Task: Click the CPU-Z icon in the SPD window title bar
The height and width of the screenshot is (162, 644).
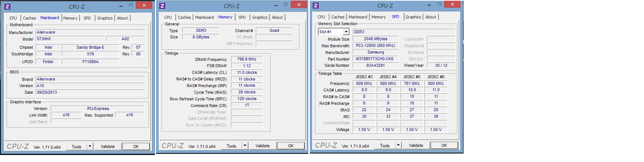Action: [315, 6]
